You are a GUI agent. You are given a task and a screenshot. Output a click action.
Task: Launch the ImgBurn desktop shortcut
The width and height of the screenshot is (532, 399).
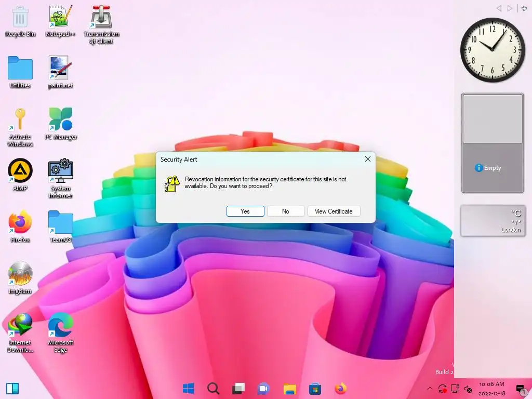(x=20, y=277)
